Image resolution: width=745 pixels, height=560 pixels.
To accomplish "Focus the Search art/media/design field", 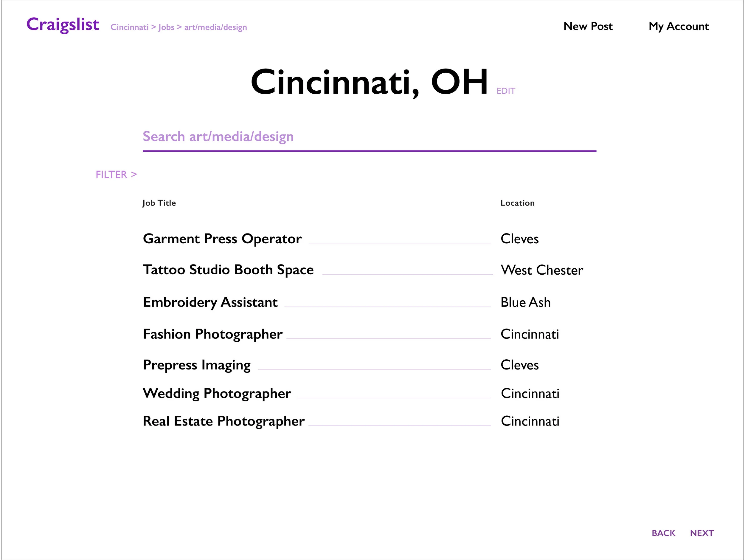I will 369,137.
